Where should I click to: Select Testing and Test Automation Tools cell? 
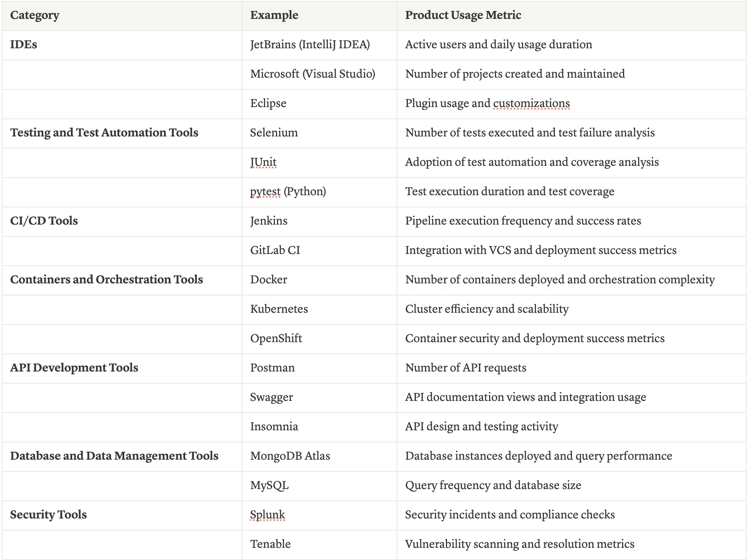point(104,133)
